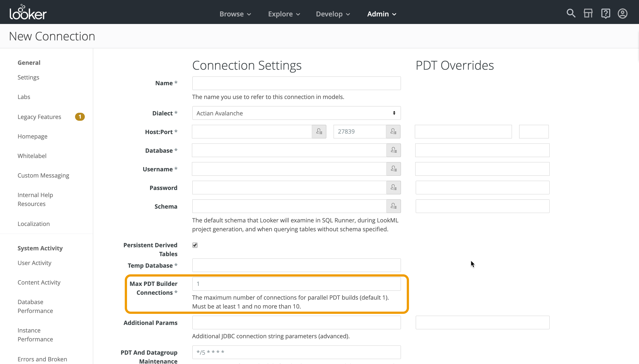Click the search magnifier icon

(571, 14)
